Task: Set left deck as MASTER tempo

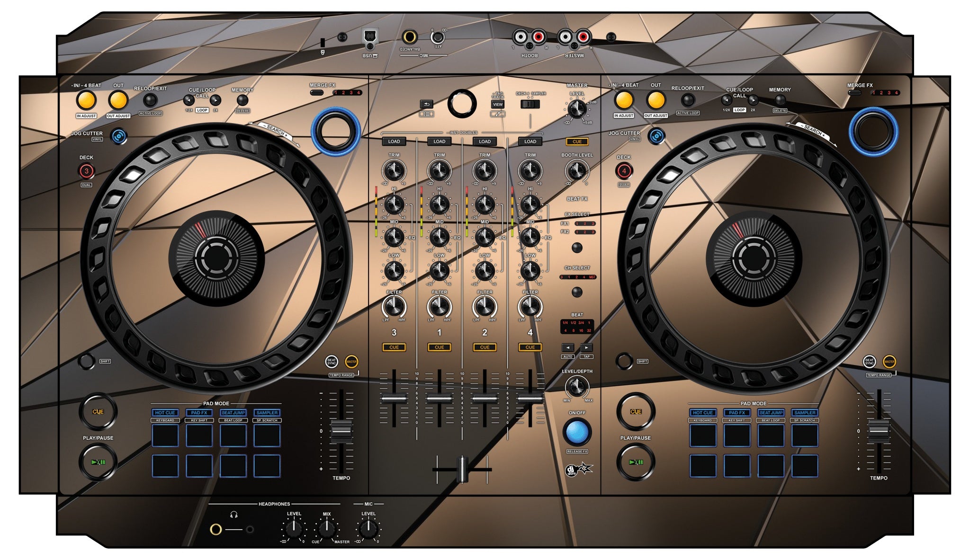Action: tap(351, 362)
